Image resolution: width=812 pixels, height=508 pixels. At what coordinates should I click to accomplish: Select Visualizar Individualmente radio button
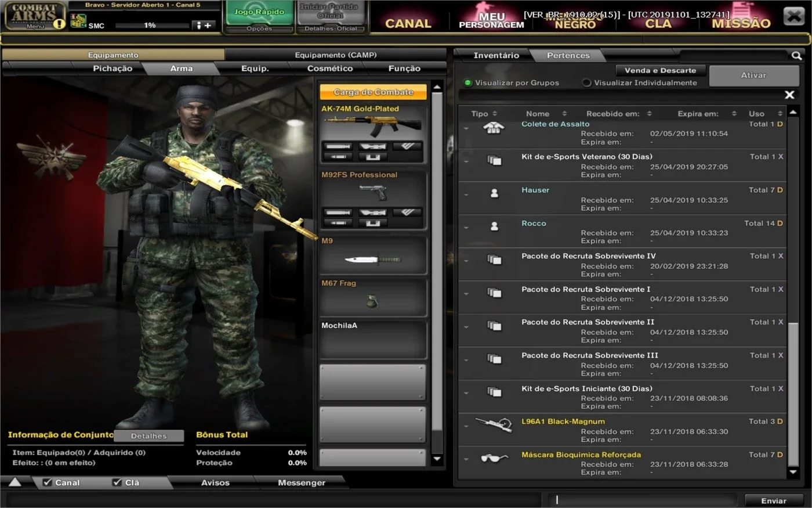(x=586, y=83)
